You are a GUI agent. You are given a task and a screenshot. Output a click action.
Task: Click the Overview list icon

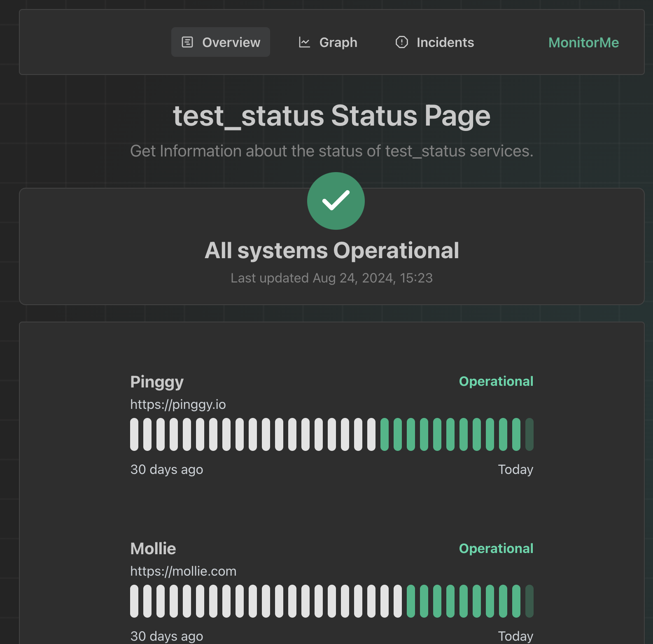[x=187, y=42]
